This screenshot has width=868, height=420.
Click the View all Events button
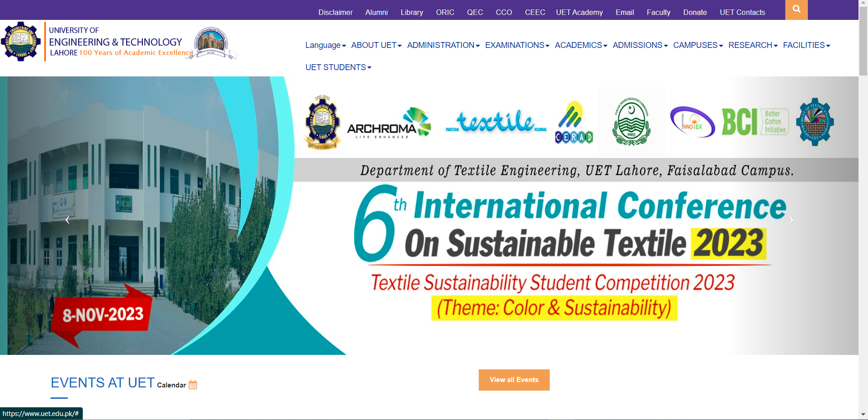coord(514,380)
